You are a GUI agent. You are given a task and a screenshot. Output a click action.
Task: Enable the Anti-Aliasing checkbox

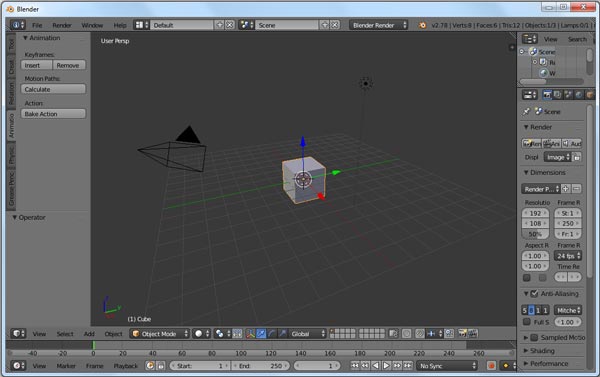(534, 294)
